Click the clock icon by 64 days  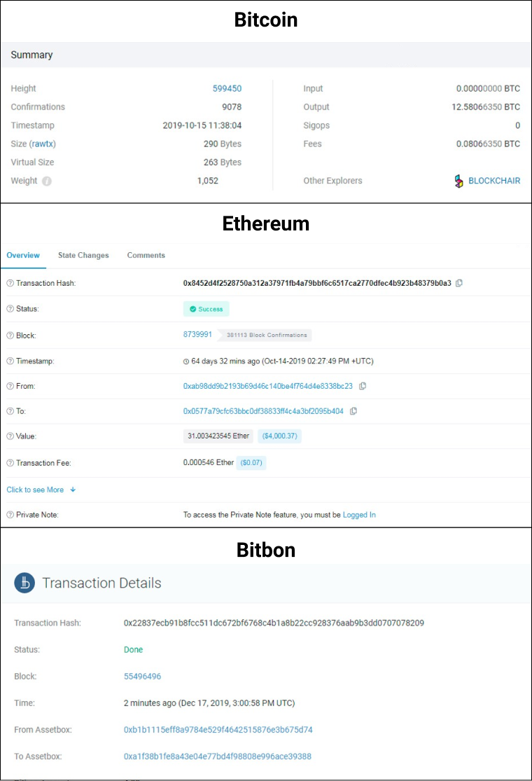[186, 361]
